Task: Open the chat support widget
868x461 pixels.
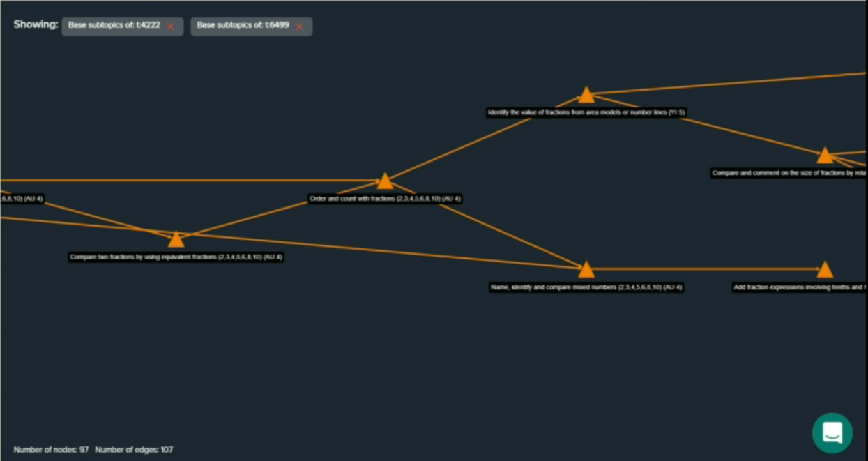Action: tap(832, 432)
